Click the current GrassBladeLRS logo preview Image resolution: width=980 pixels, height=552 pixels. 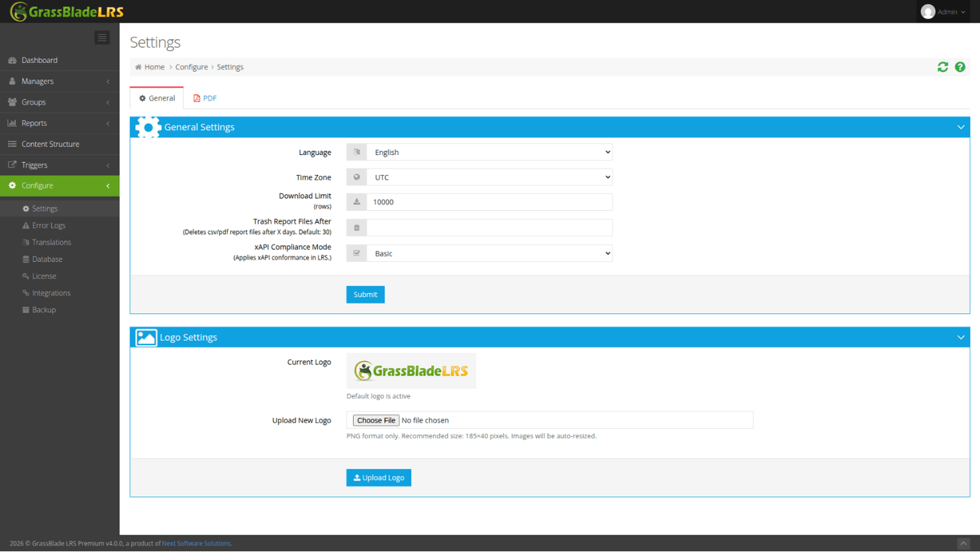pos(411,371)
